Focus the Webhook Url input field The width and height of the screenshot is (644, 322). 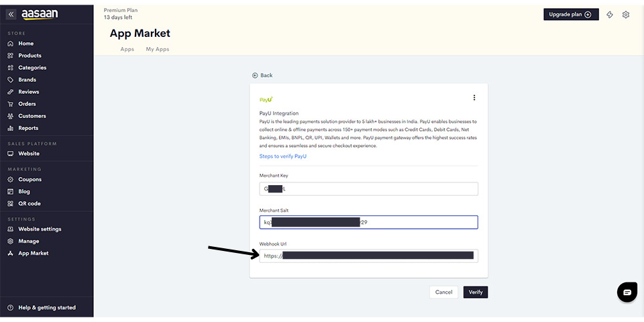coord(368,256)
